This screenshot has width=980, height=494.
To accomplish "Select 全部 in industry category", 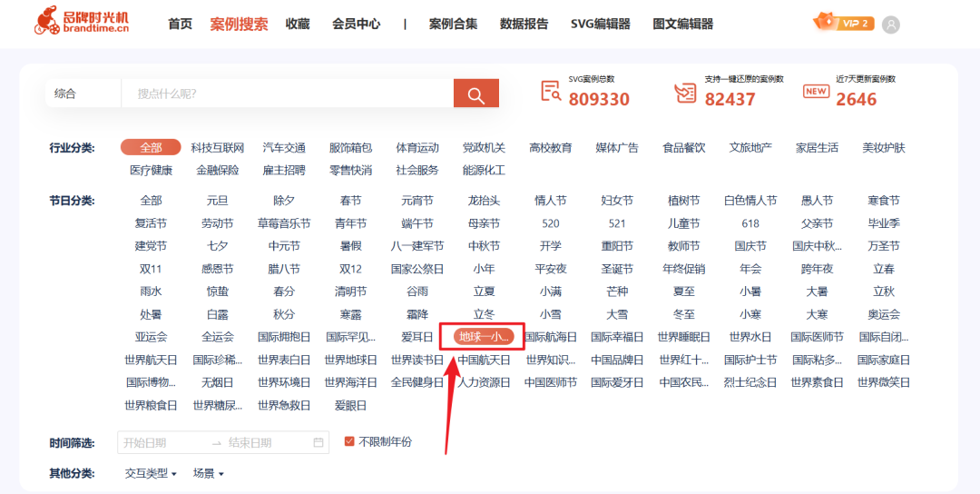I will coord(151,148).
